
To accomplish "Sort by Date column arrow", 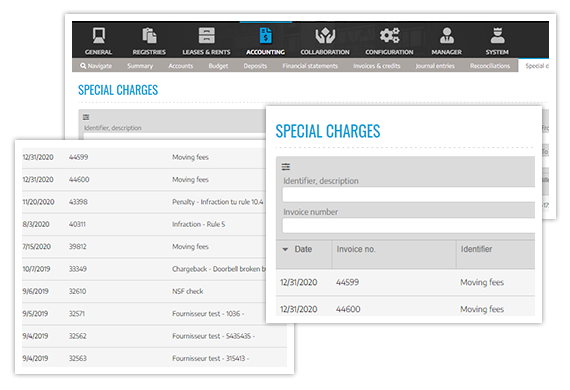I will point(285,249).
